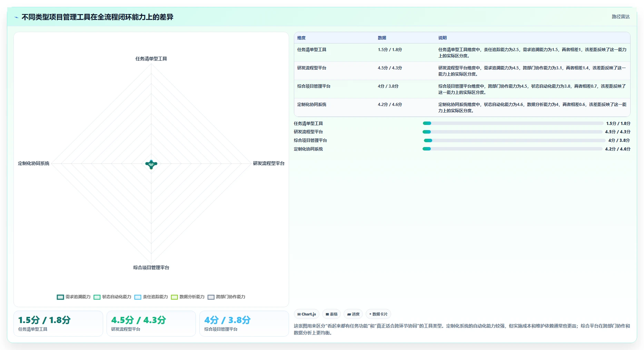Click the 1.5分 / 1.8分 data card
Viewport: 644px width, 350px height.
58,323
